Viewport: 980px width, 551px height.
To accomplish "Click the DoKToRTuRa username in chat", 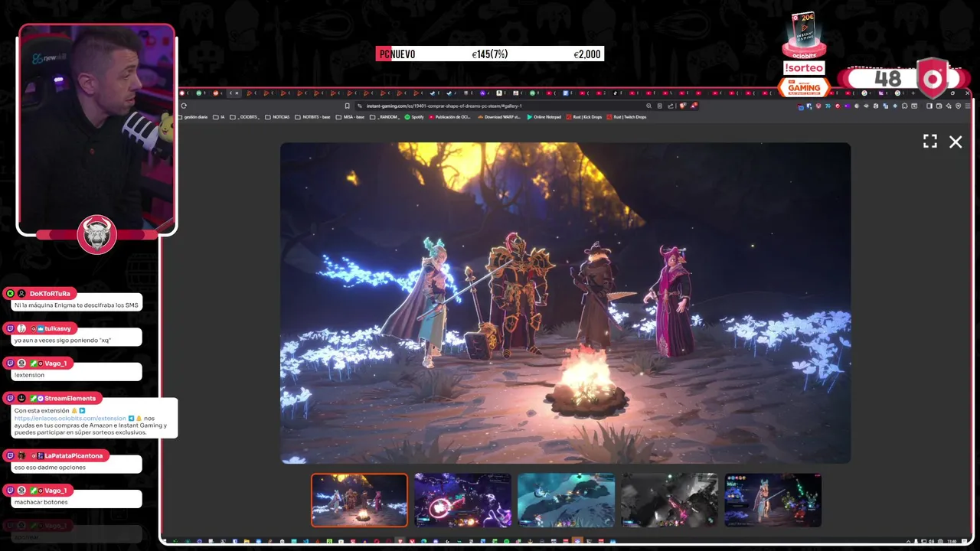I will coord(50,294).
